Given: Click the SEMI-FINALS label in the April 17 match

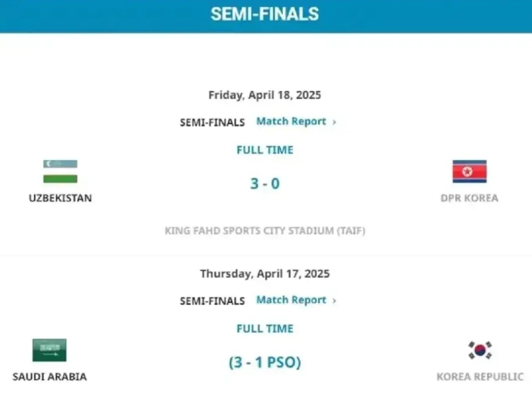Looking at the screenshot, I should 212,301.
